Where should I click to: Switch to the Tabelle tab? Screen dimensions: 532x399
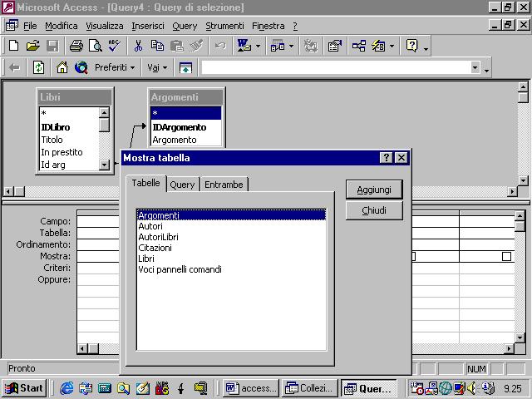tap(146, 183)
